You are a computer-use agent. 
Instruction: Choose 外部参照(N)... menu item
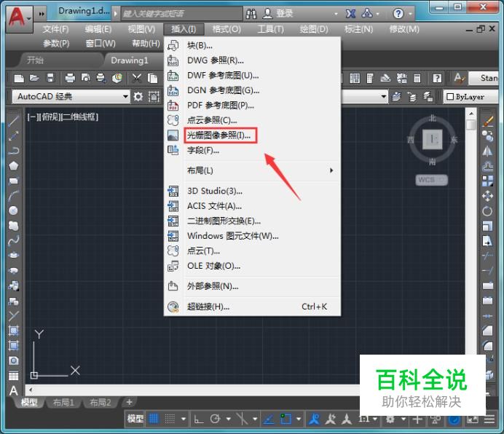tap(252, 286)
